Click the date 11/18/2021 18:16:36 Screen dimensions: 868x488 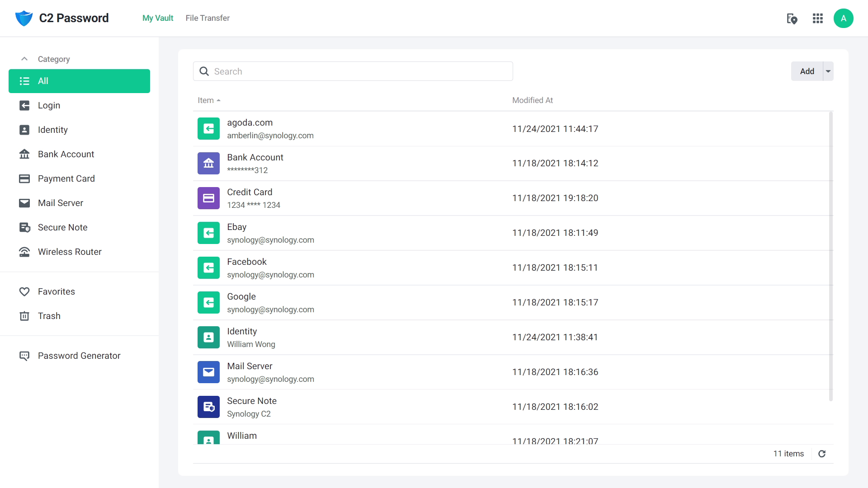coord(555,372)
